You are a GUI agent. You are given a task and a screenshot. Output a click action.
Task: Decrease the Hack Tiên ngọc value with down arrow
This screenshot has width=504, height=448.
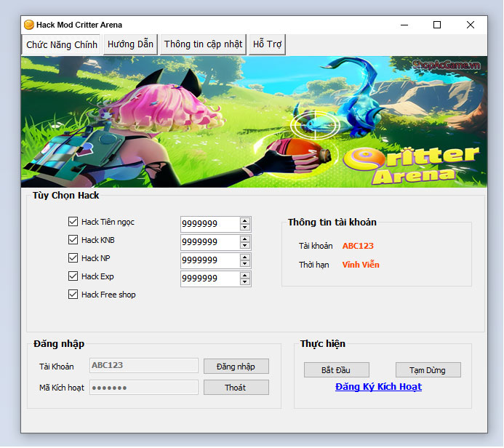point(245,227)
